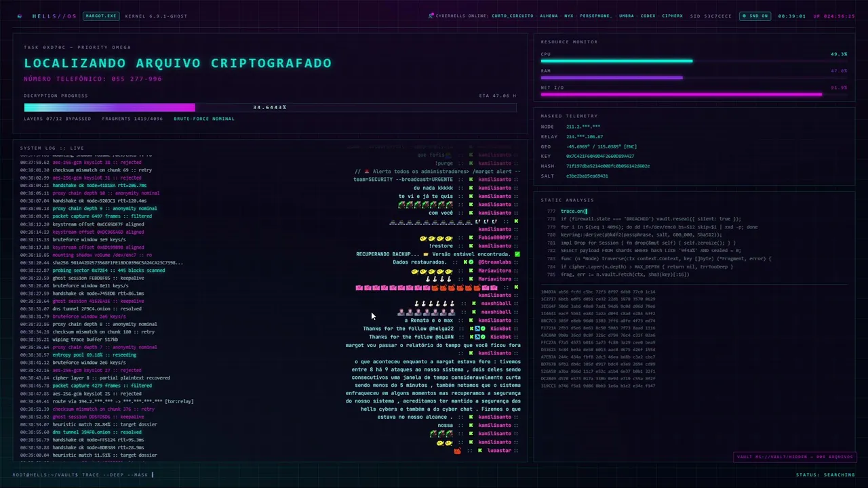This screenshot has width=868, height=488.
Task: Click the ETA 47.06 H label
Action: [x=498, y=96]
